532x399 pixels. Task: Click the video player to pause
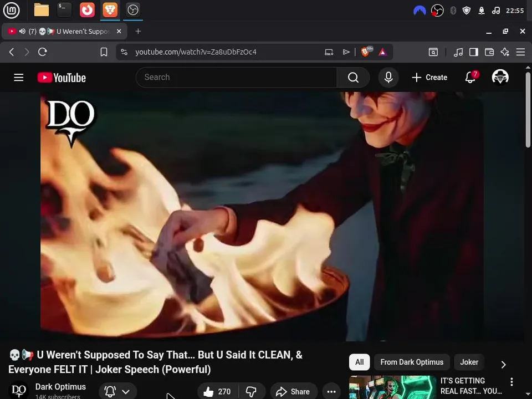(x=262, y=217)
